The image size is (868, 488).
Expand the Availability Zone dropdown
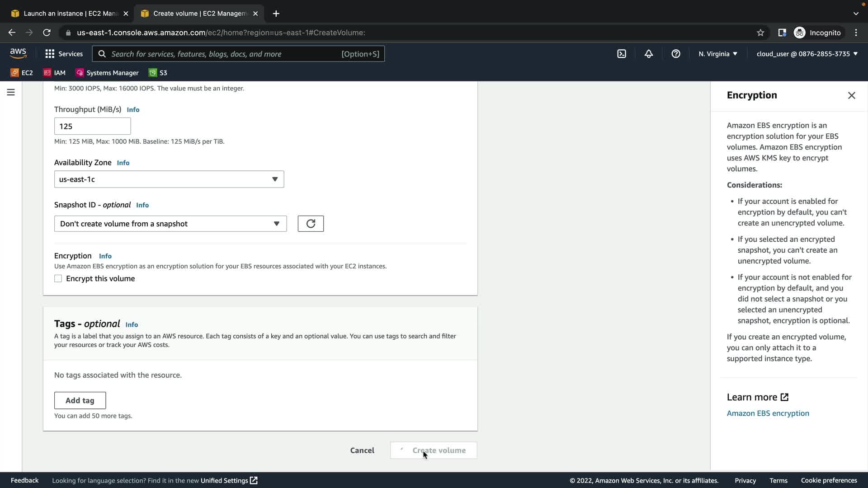coord(169,179)
